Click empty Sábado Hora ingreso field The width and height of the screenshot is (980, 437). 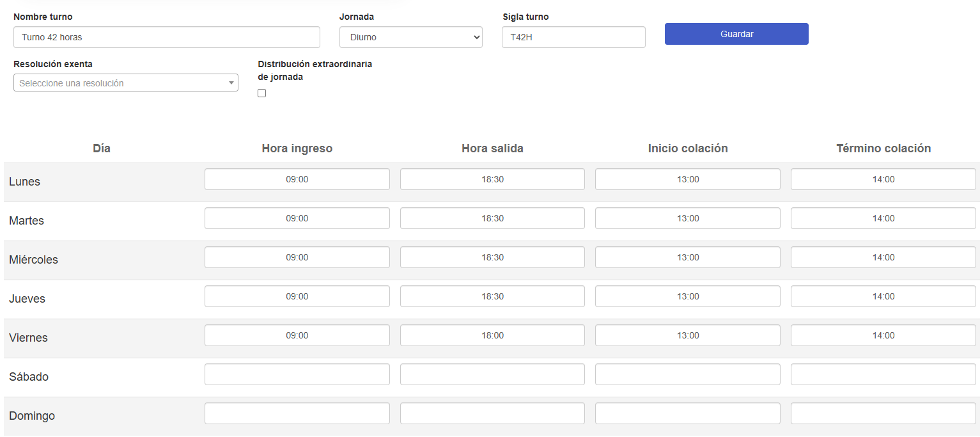coord(297,375)
